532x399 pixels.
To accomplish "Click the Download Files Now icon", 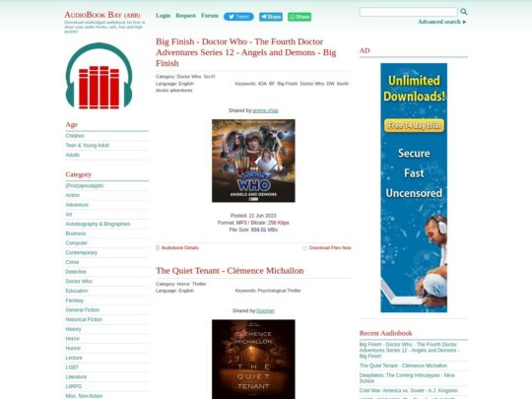I will pos(305,248).
